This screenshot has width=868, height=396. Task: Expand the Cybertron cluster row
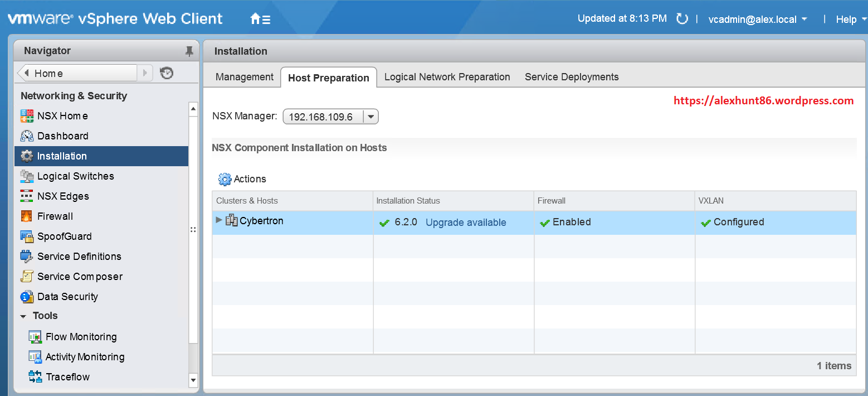click(x=218, y=221)
